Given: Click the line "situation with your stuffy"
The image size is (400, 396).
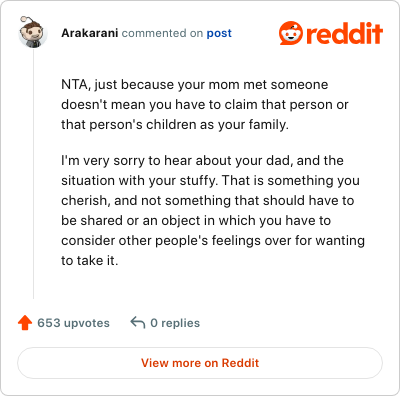Looking at the screenshot, I should click(210, 181).
